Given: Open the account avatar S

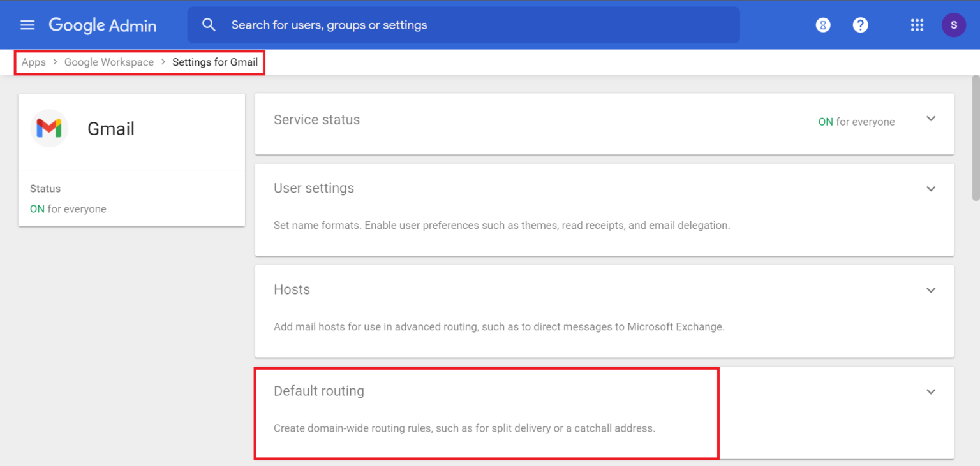Looking at the screenshot, I should 954,25.
